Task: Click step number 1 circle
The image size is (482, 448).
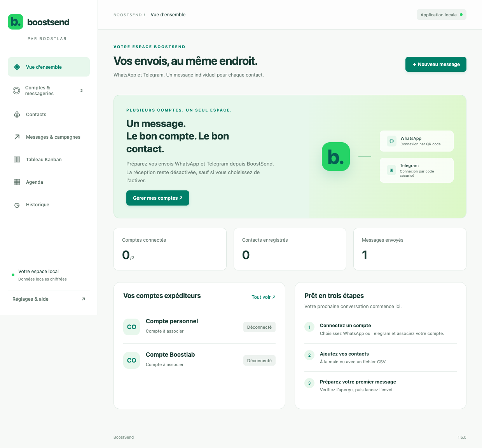Action: [309, 327]
